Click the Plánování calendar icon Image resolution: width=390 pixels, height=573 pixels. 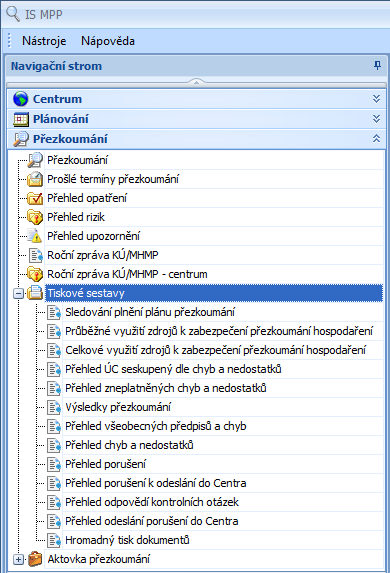[x=20, y=119]
